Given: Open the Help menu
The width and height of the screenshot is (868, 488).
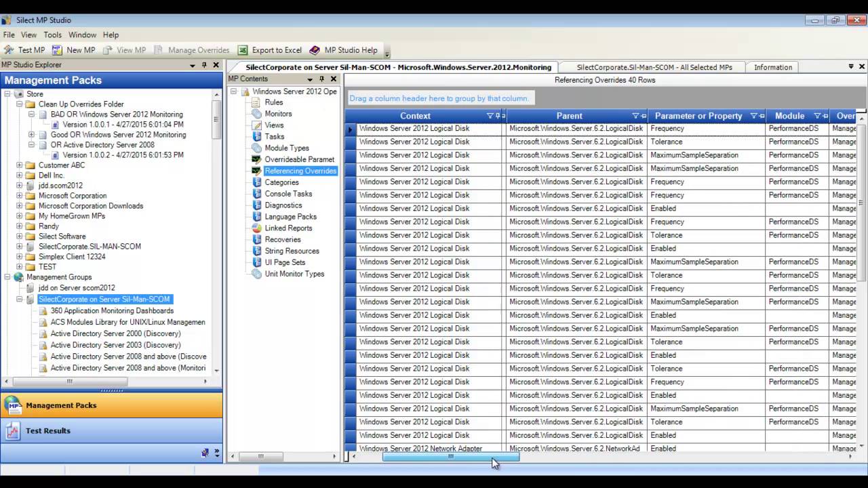Looking at the screenshot, I should (x=111, y=35).
